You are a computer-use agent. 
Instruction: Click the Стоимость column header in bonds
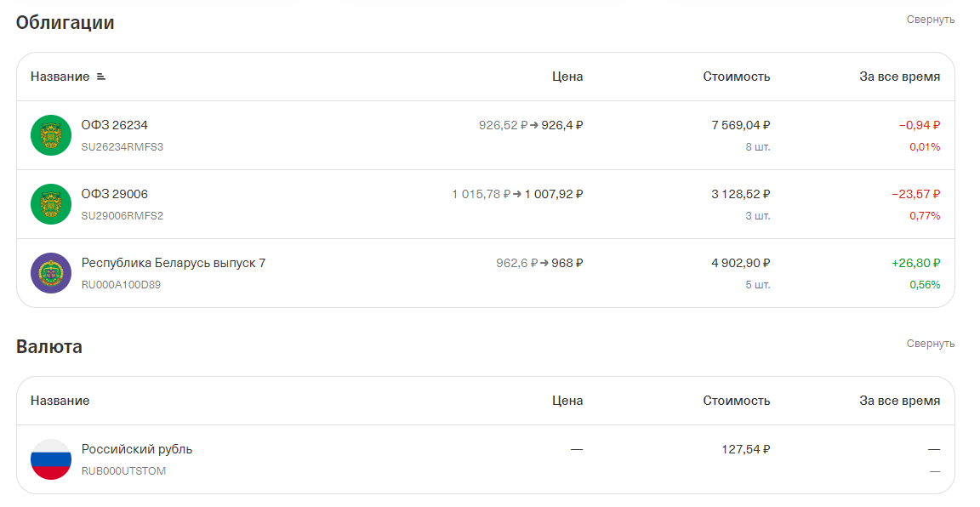coord(736,77)
